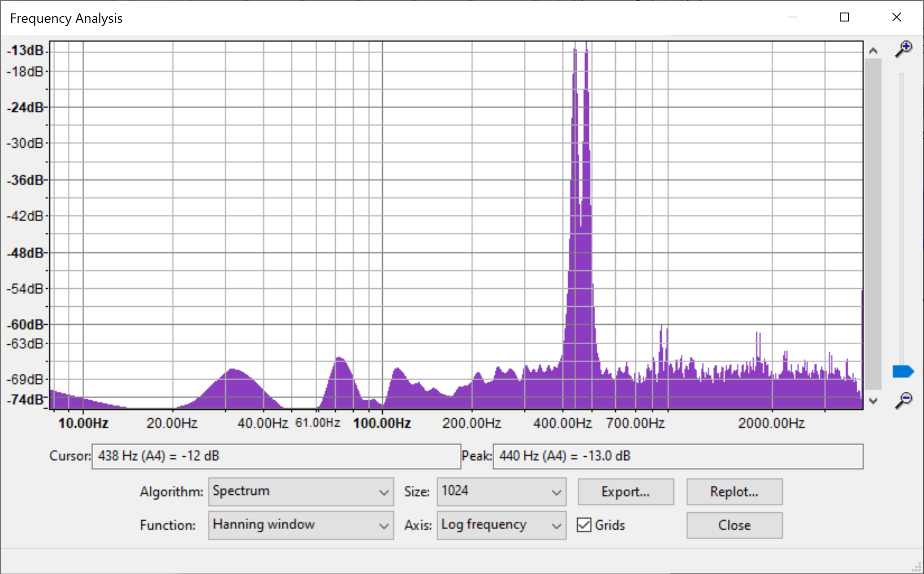This screenshot has height=574, width=924.
Task: Minimize the Frequency Analysis window
Action: pyautogui.click(x=793, y=17)
